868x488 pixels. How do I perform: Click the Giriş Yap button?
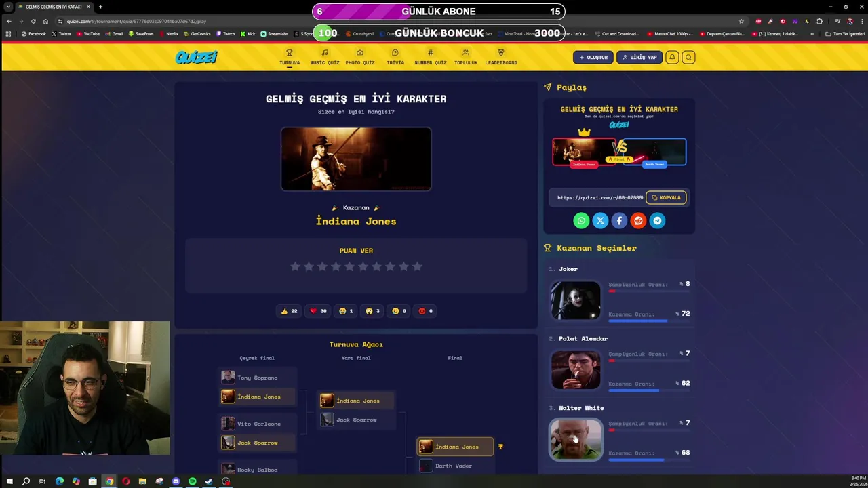639,57
